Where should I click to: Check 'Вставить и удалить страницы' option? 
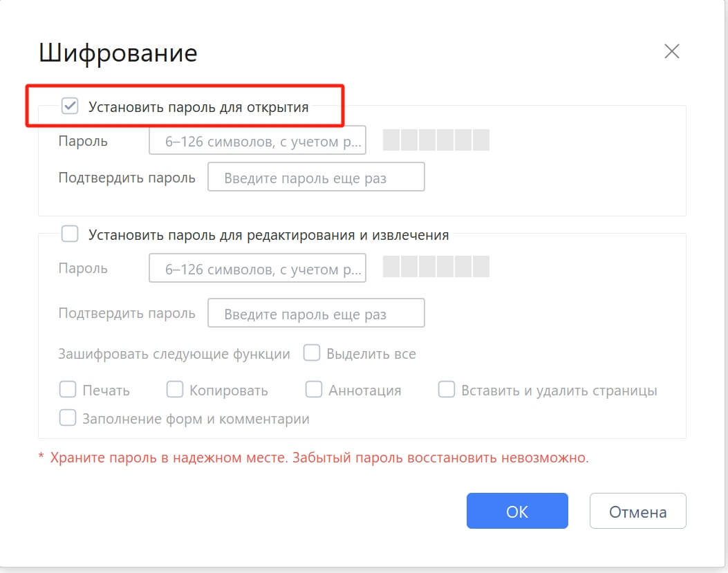click(x=447, y=390)
